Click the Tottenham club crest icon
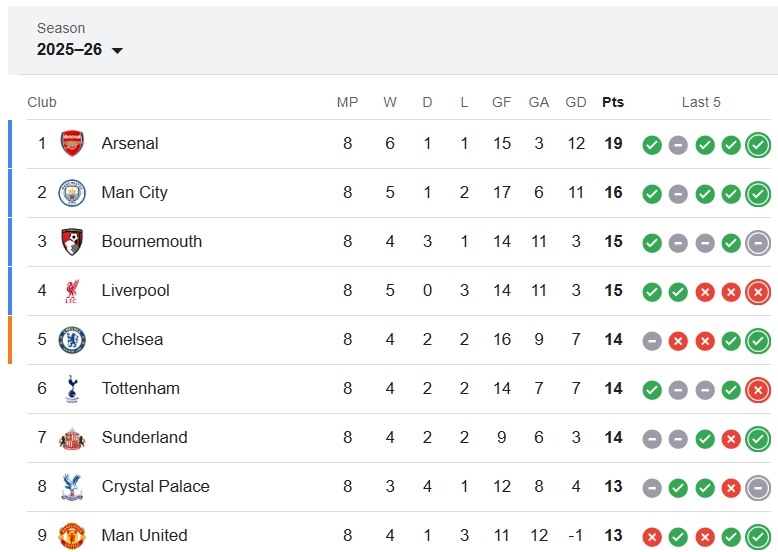The height and width of the screenshot is (552, 778). pos(72,388)
